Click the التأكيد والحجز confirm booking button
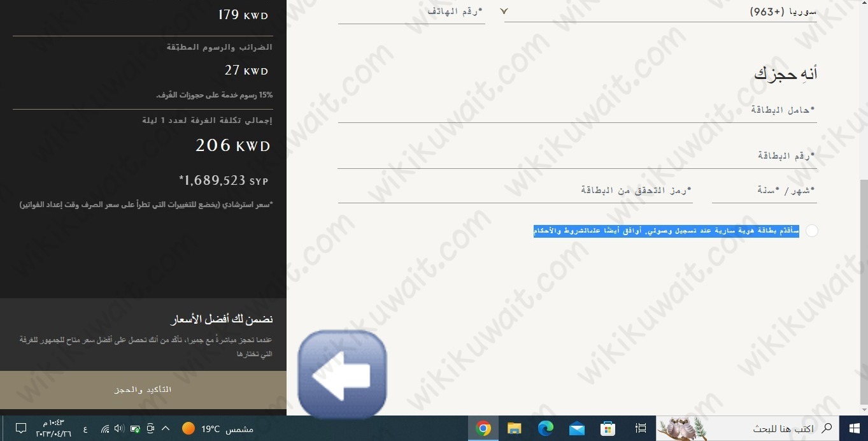Image resolution: width=868 pixels, height=441 pixels. pyautogui.click(x=143, y=389)
